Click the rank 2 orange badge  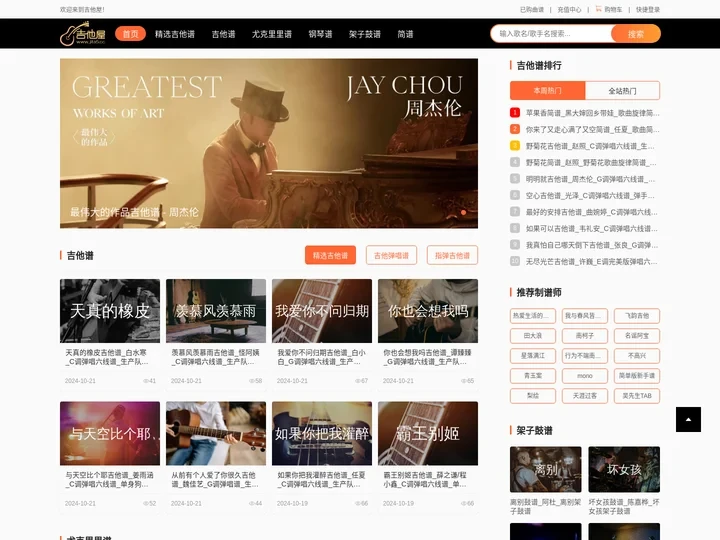515,129
